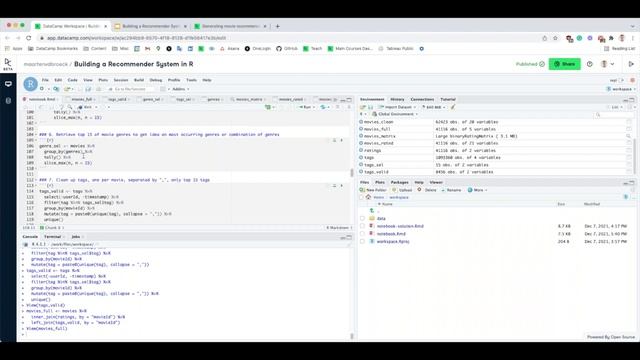This screenshot has width=640, height=360.
Task: Switch to the movies_full data tab
Action: pos(82,99)
